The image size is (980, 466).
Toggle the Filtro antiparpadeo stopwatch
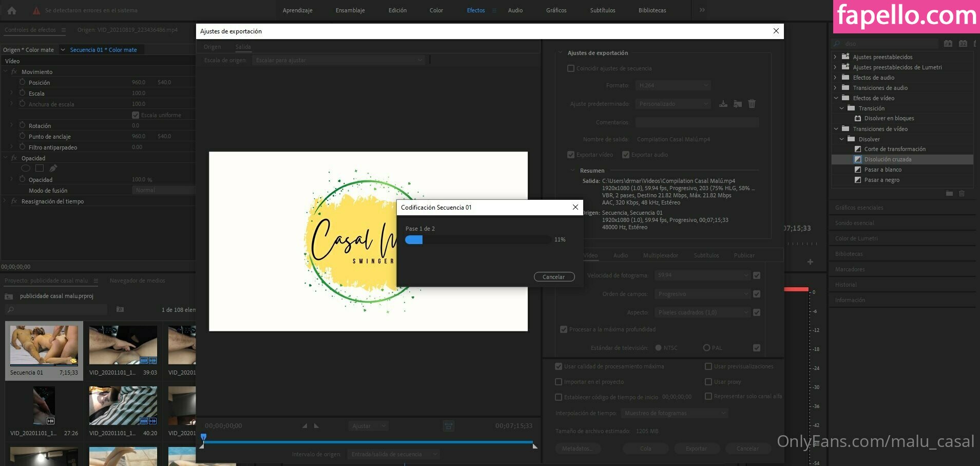(23, 147)
